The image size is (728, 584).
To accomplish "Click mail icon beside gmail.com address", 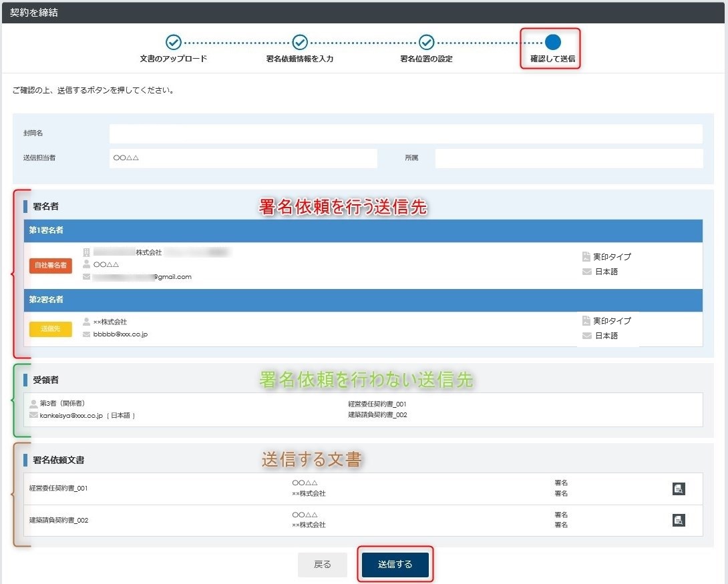I will pos(86,277).
